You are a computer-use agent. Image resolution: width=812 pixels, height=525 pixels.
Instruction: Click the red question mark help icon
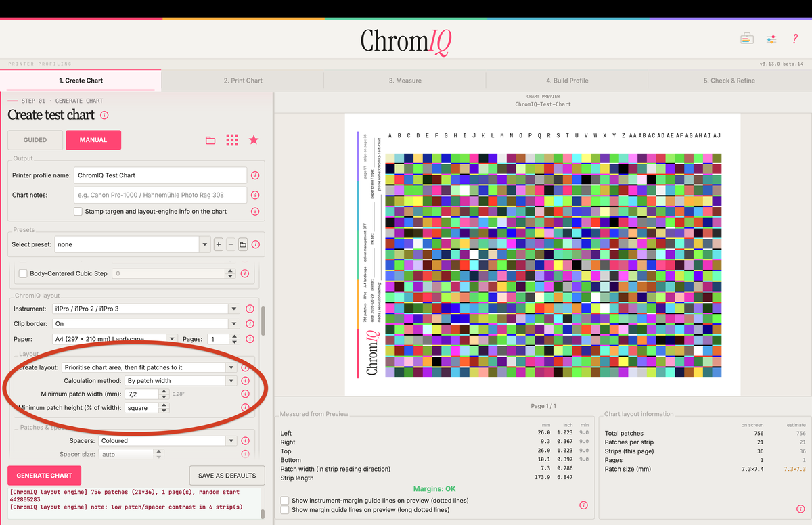coord(795,39)
